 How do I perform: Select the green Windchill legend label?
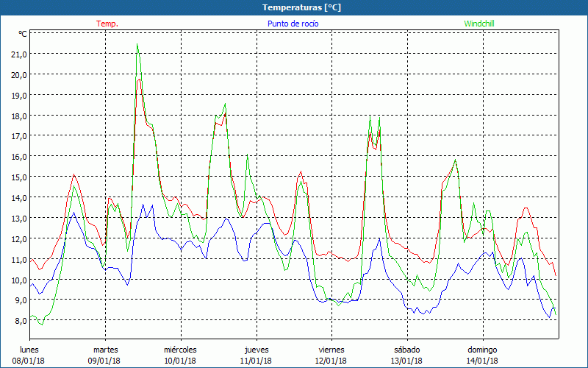click(x=479, y=24)
